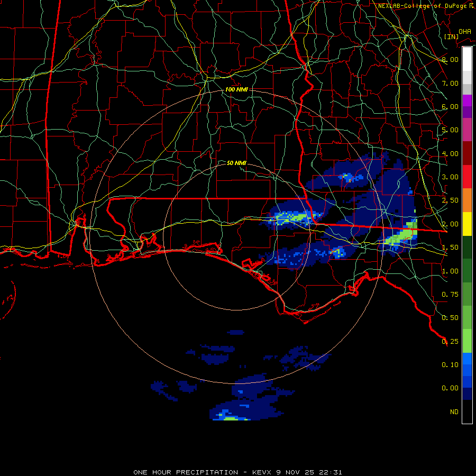Click the '2.50' legend value
The image size is (476, 476).
coord(450,200)
